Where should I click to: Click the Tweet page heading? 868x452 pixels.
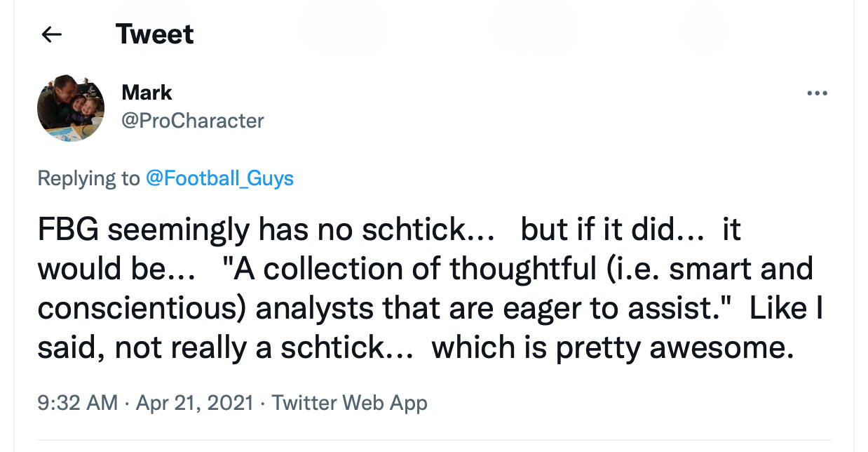coord(154,34)
